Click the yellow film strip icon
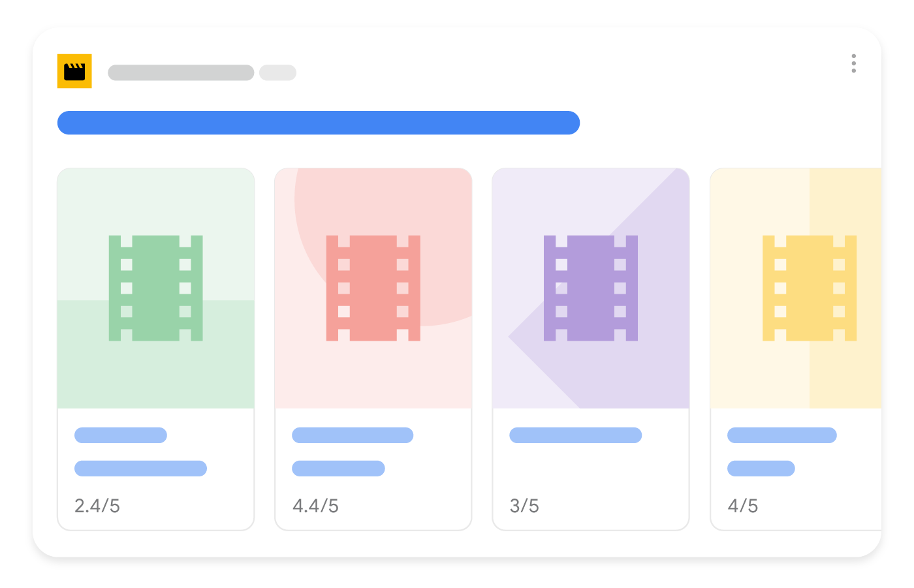 [809, 288]
